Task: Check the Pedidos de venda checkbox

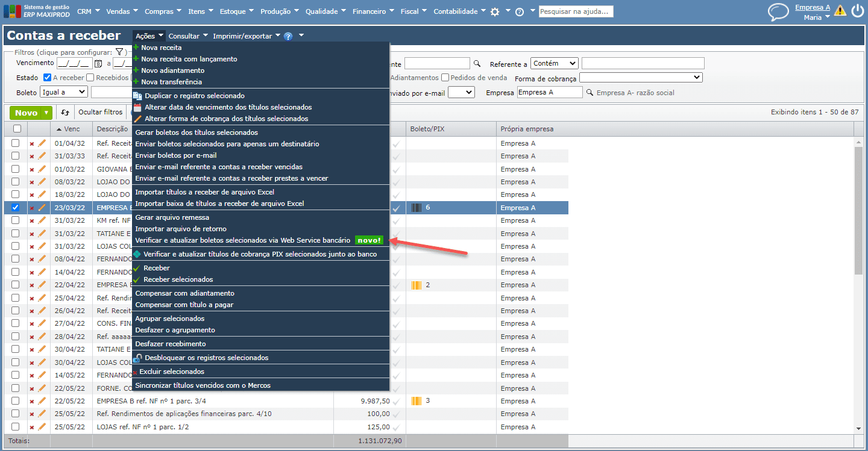Action: [x=445, y=78]
